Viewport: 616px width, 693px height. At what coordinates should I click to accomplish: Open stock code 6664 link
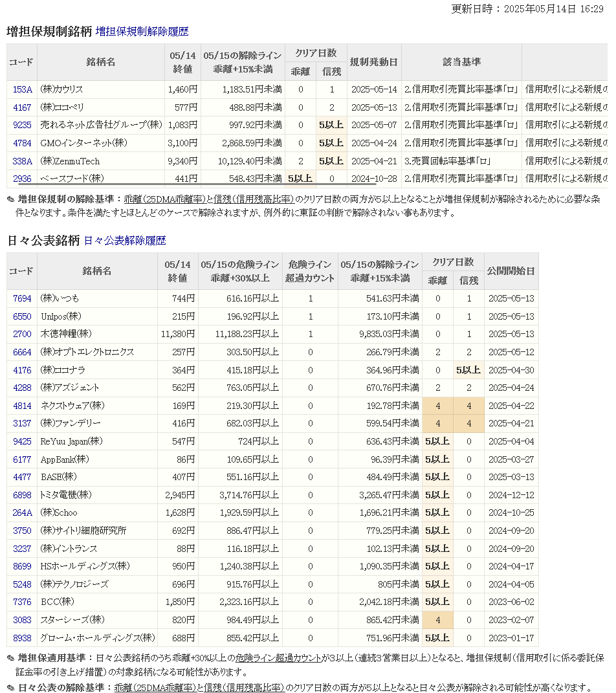coord(22,352)
